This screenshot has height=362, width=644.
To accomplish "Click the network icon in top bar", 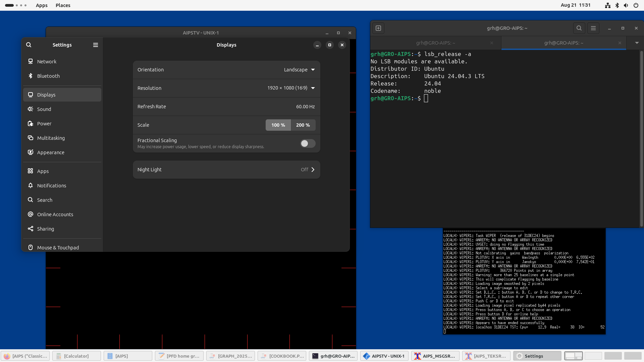I will (607, 5).
